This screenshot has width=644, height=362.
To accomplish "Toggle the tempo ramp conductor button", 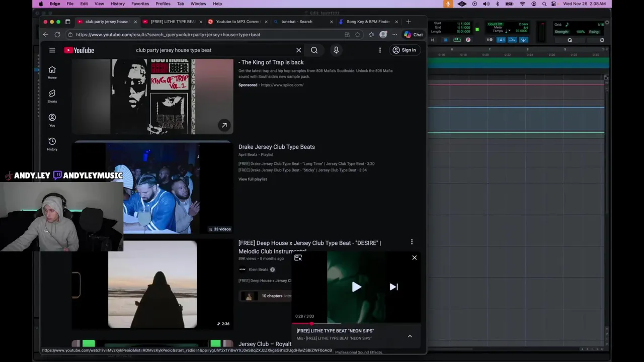I will pyautogui.click(x=512, y=40).
